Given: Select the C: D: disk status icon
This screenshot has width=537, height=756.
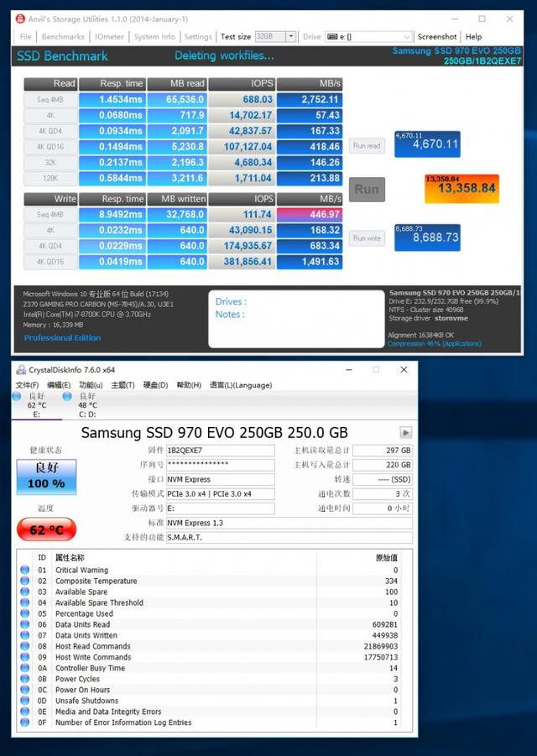Looking at the screenshot, I should click(67, 396).
